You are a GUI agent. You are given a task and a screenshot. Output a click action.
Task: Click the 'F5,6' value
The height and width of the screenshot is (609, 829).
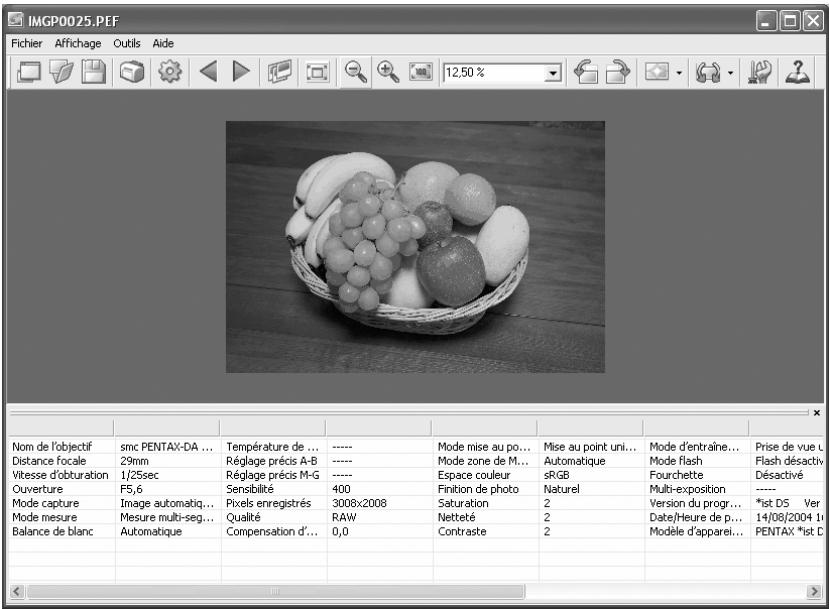[131, 489]
